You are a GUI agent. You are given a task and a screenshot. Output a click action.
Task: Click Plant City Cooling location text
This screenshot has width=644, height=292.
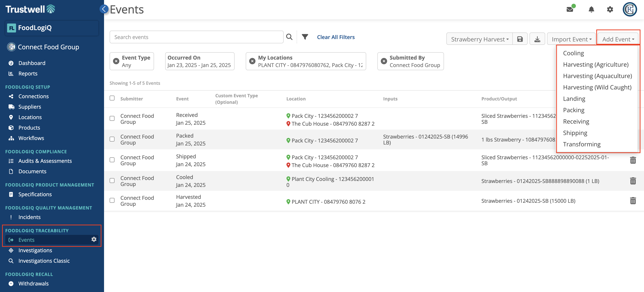tap(330, 182)
